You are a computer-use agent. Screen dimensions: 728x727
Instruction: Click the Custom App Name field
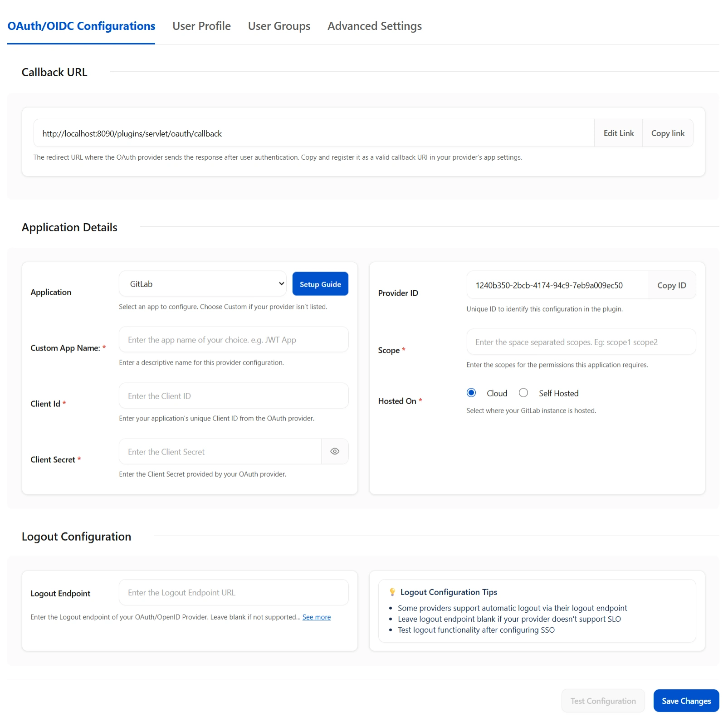[x=233, y=339]
